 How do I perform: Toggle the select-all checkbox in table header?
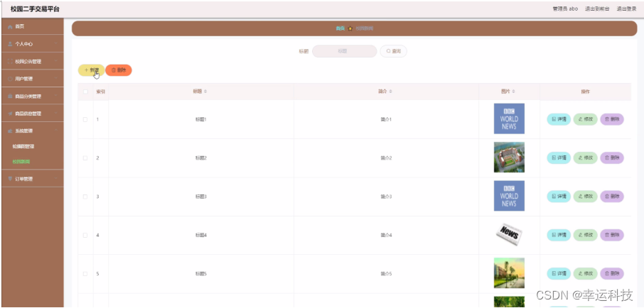[85, 92]
